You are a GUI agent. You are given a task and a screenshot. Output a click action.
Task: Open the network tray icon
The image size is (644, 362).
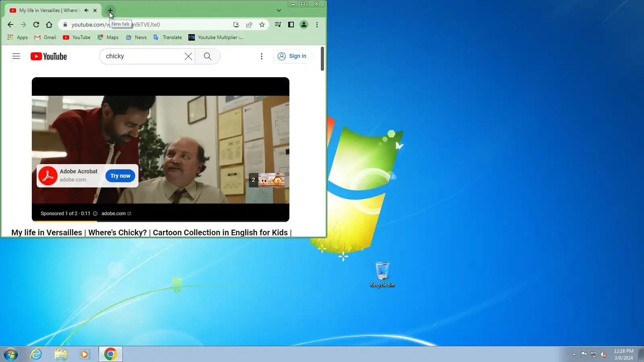tap(594, 354)
